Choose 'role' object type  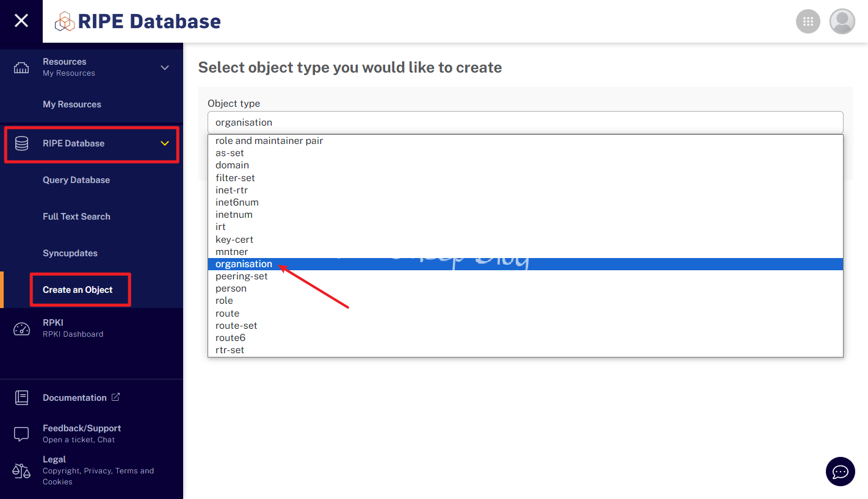(x=526, y=301)
